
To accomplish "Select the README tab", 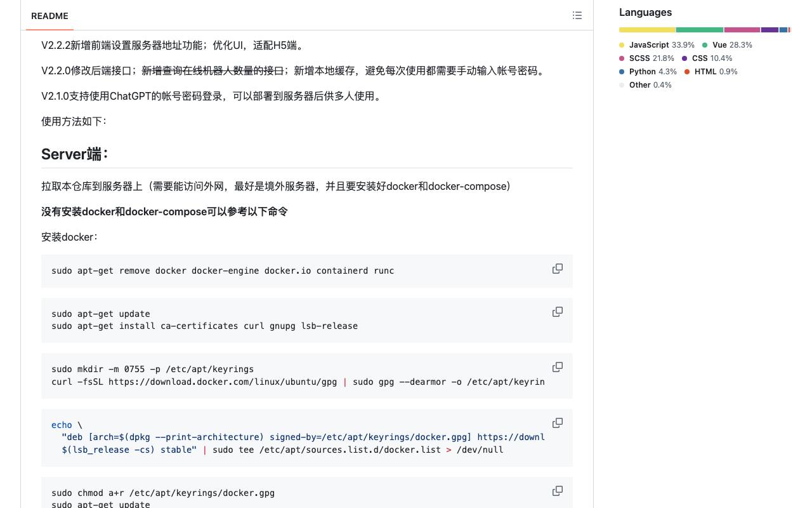I will coord(49,16).
